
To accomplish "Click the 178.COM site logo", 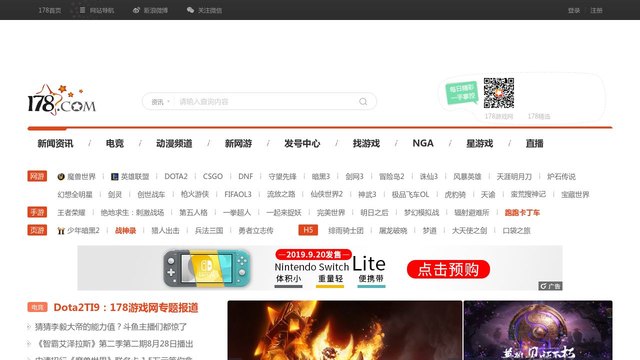I will pyautogui.click(x=61, y=100).
